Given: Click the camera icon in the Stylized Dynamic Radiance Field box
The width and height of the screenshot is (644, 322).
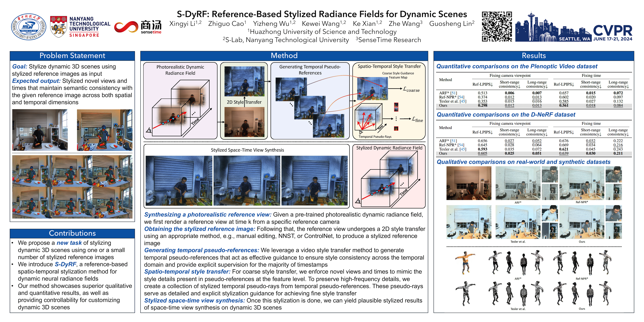Looking at the screenshot, I should pos(358,201).
